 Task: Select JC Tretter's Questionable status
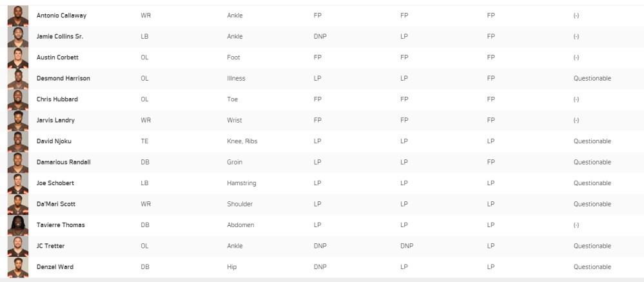click(x=592, y=246)
